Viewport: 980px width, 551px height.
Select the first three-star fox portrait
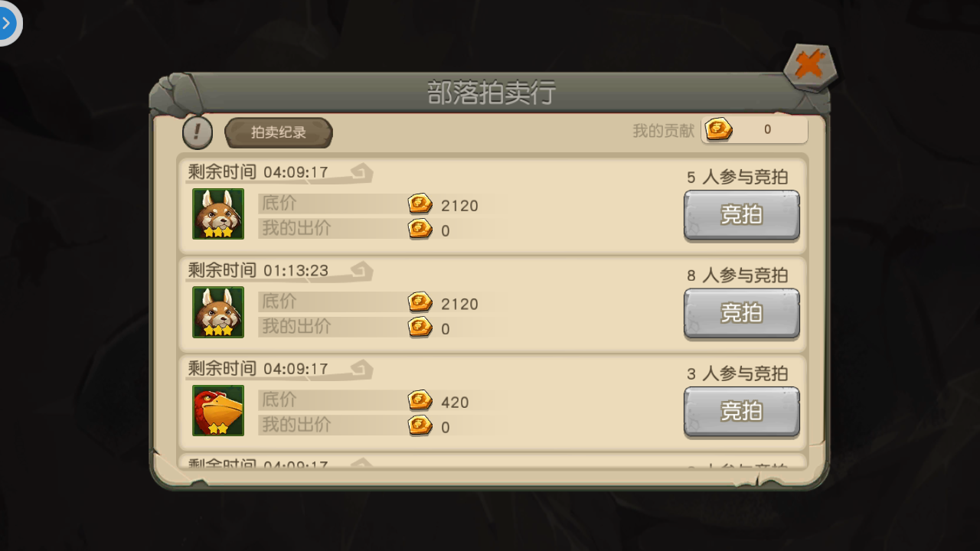coord(218,214)
